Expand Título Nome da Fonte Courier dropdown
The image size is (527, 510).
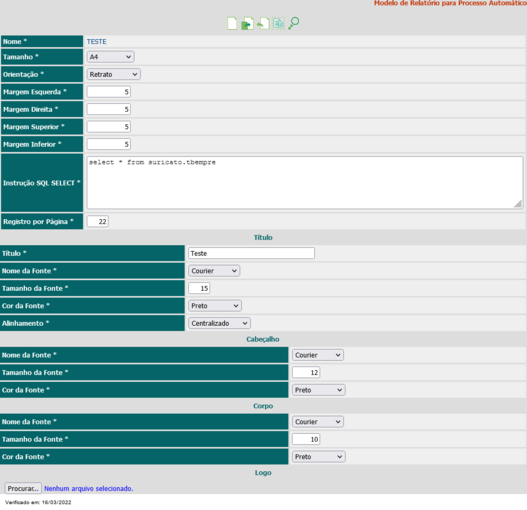214,271
